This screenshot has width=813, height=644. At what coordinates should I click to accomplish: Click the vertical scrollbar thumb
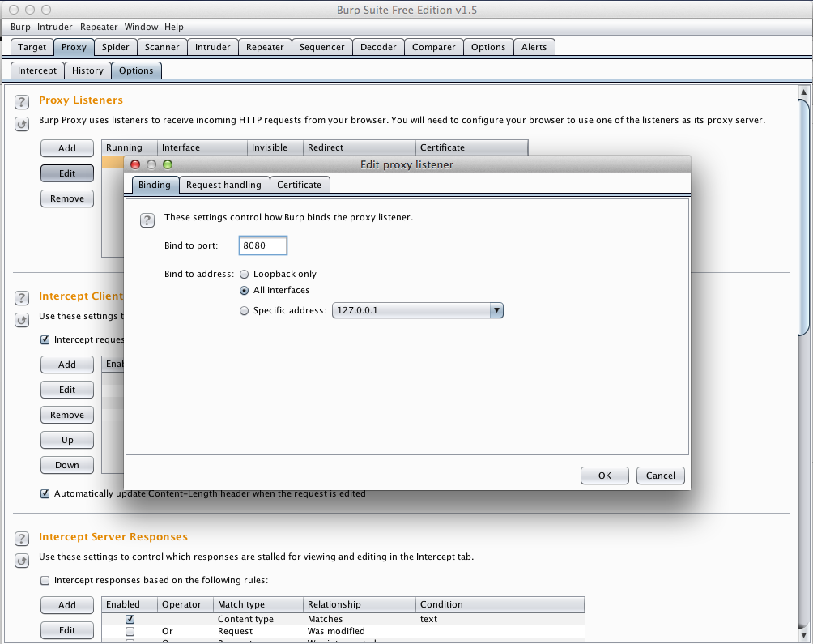(x=803, y=218)
